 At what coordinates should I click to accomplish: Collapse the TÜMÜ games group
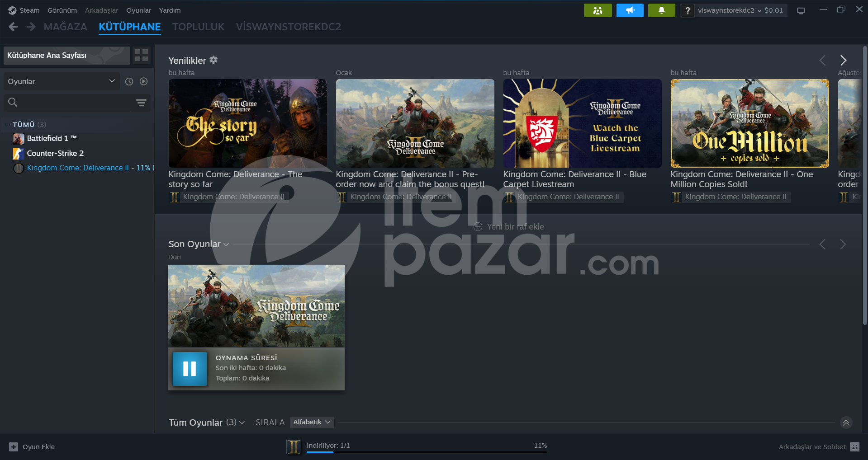pos(7,125)
